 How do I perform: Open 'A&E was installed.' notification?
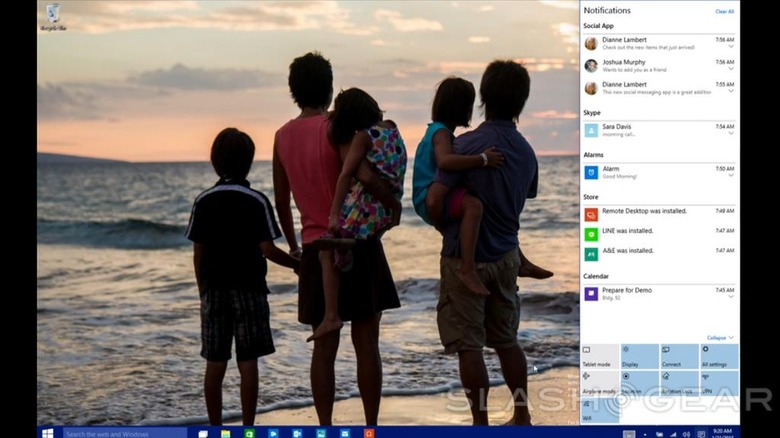tap(628, 251)
